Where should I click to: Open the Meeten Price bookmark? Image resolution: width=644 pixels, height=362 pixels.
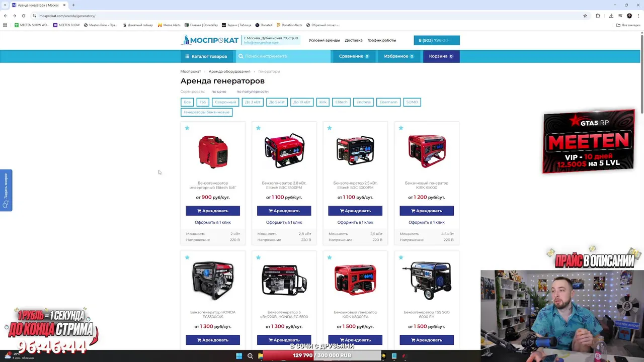click(101, 25)
